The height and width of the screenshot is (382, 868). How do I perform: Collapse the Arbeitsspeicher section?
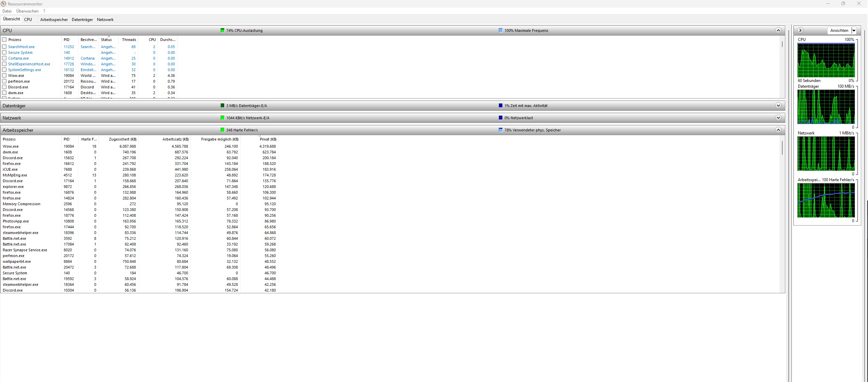(778, 130)
